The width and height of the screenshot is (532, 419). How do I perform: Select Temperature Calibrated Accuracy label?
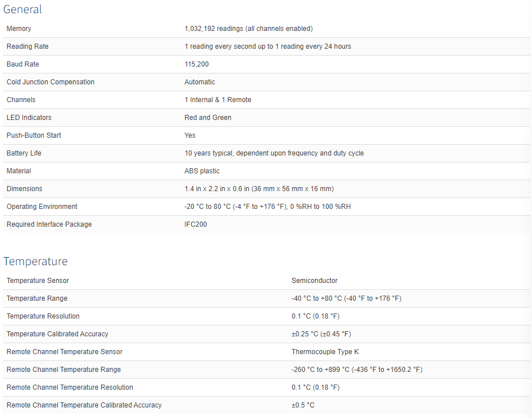tap(57, 334)
